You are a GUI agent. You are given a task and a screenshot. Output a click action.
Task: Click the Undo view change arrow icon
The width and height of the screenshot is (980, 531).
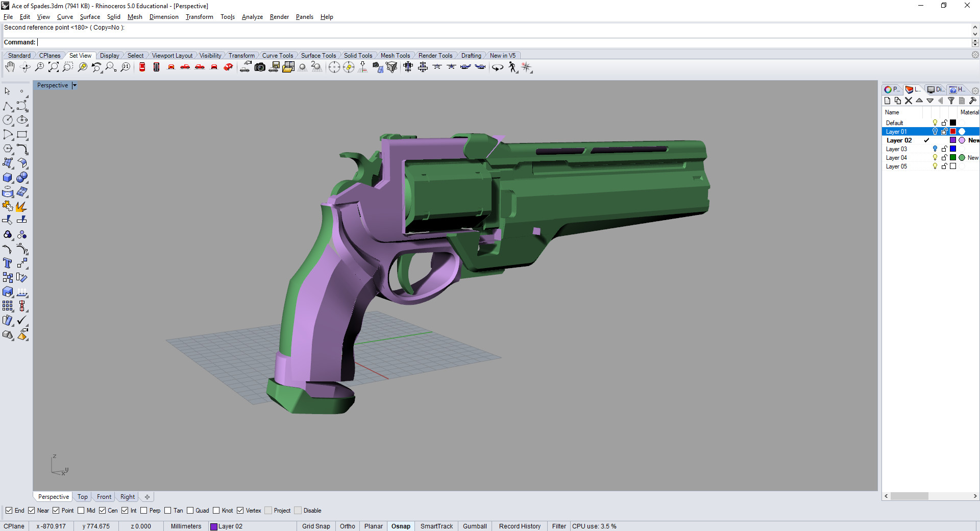pyautogui.click(x=96, y=67)
